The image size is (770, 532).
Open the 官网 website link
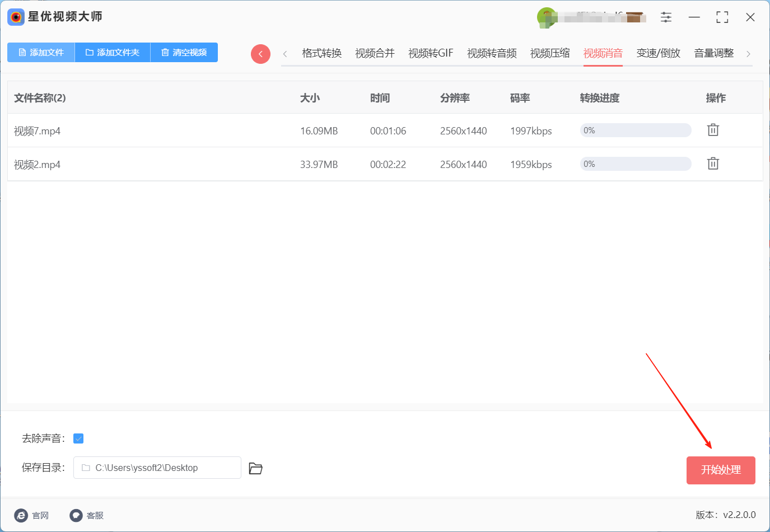coord(31,515)
